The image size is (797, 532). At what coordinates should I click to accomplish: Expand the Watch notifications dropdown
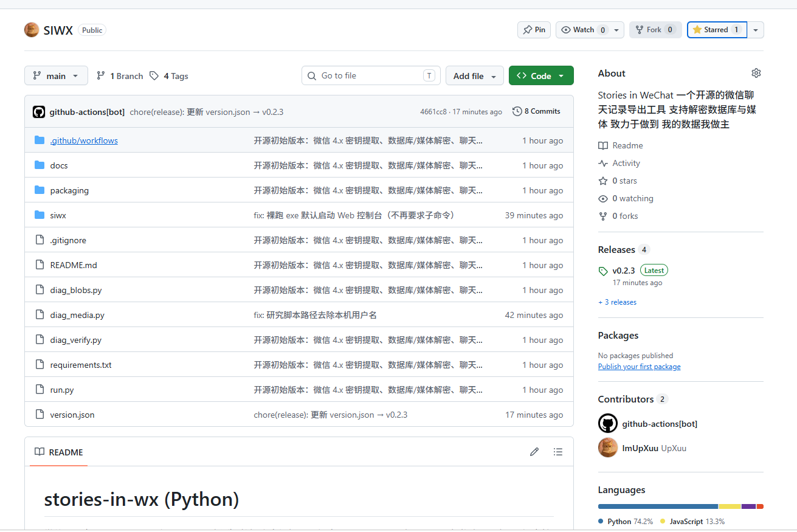(x=590, y=30)
